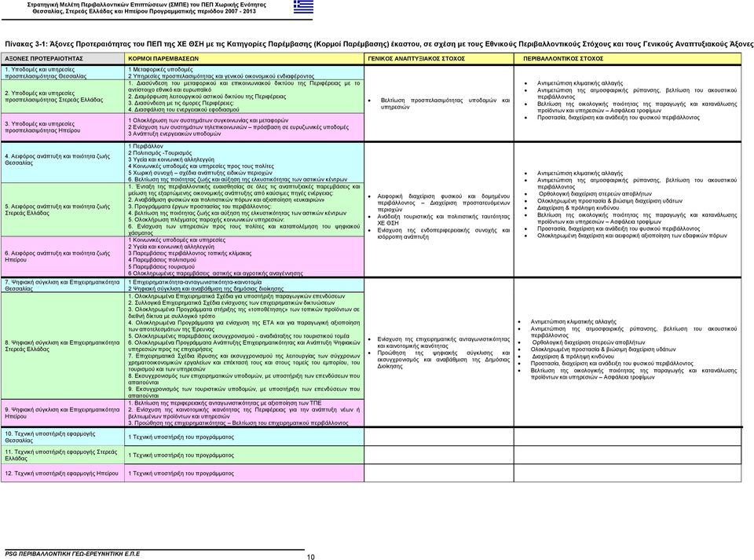Click "1 Τεχνική υποστήριξη του προγράμματος" in row 12
This screenshot has height=560, width=754.
point(181,473)
